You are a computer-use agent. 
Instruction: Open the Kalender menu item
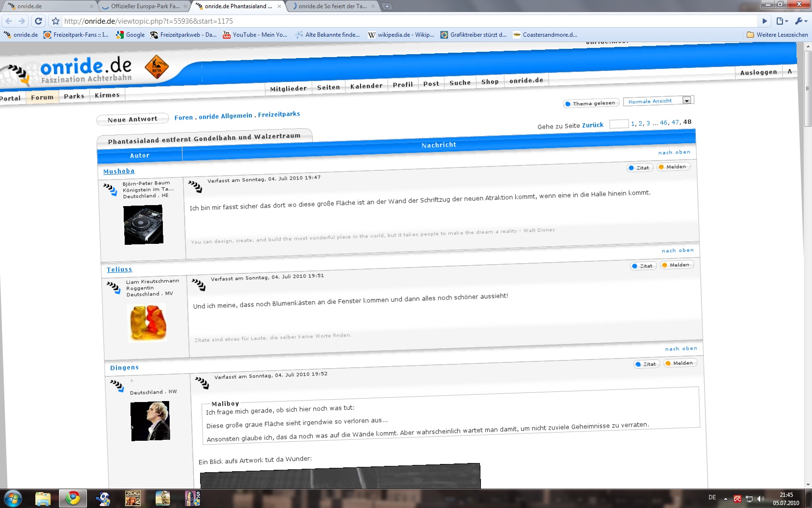pos(366,86)
